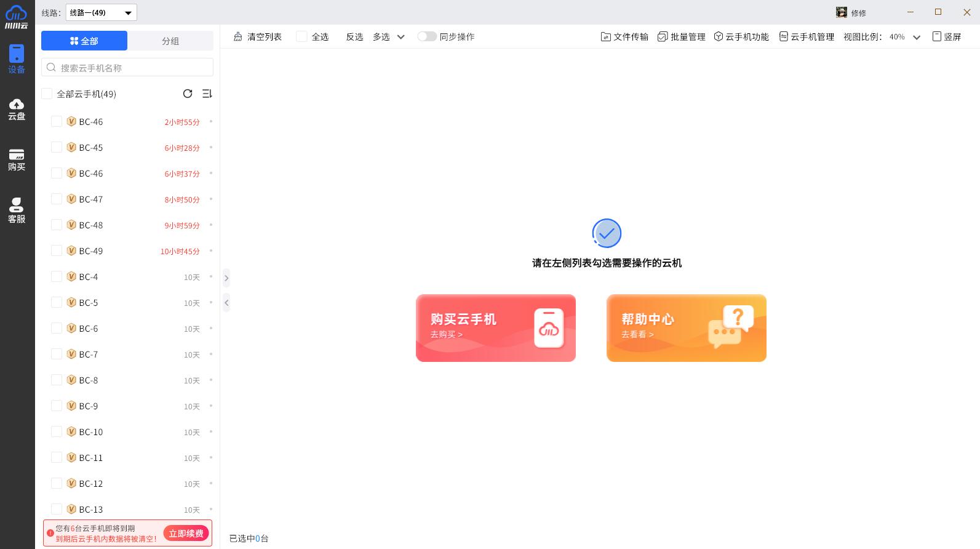Tick the checkbox for BC-45

click(57, 148)
